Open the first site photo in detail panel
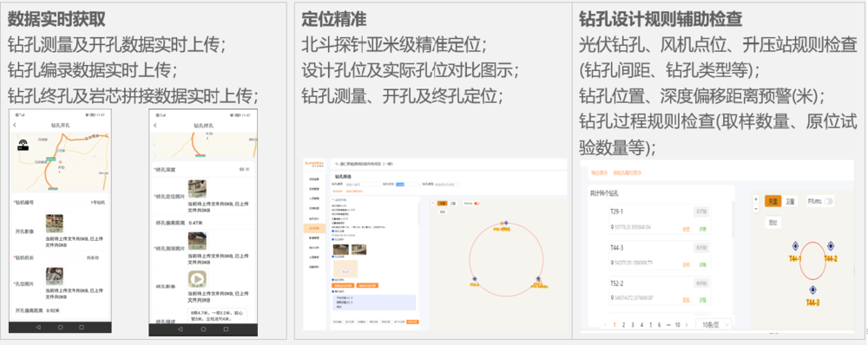 point(341,250)
